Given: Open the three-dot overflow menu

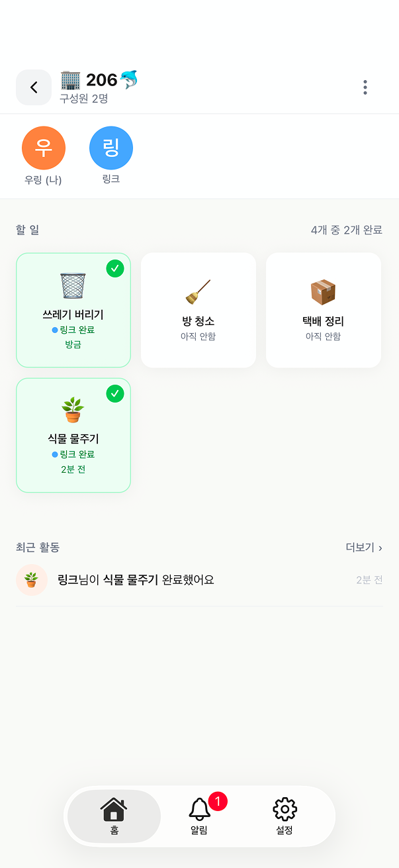Looking at the screenshot, I should (x=365, y=87).
